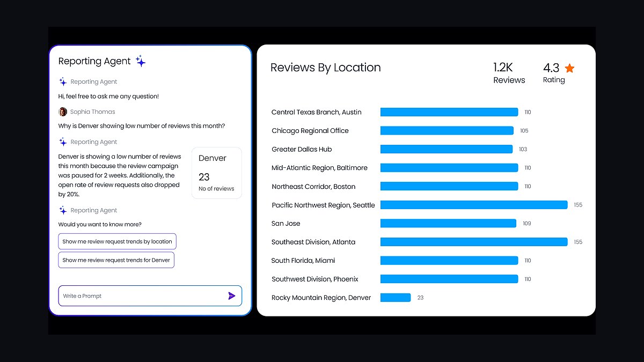
Task: Click the message 'Why is Denver showing low number of reviews'
Action: pos(142,126)
